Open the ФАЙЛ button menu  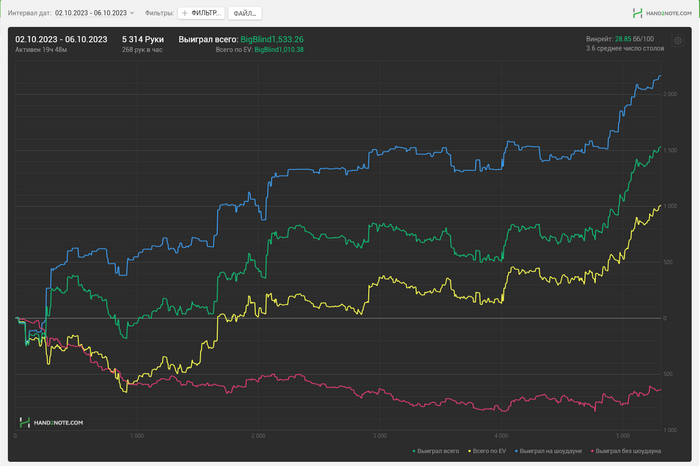tap(245, 13)
